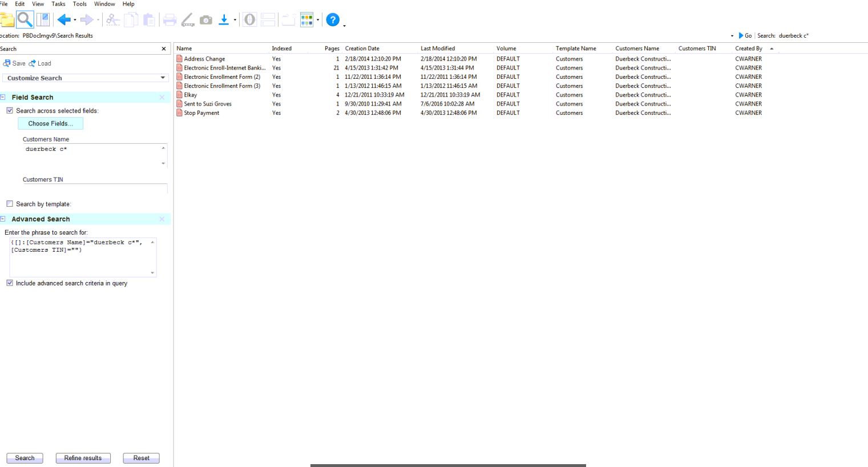Sort results by the Last Modified column
The image size is (868, 467).
(x=438, y=49)
